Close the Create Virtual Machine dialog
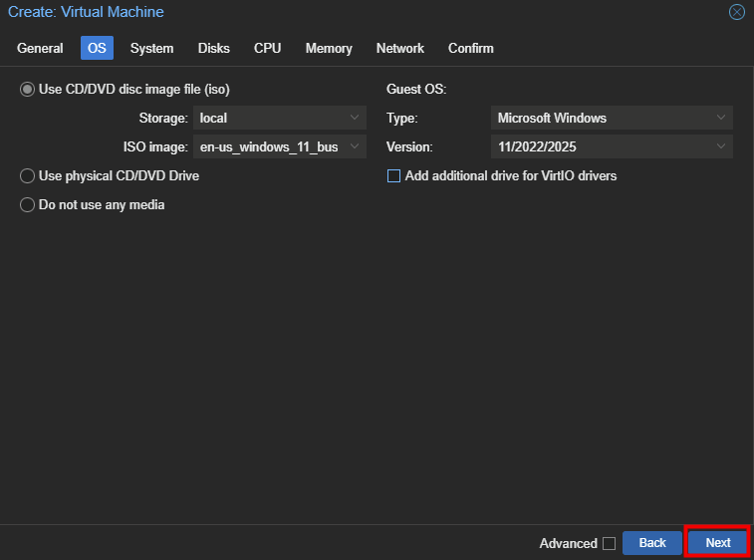This screenshot has width=754, height=560. coord(736,12)
